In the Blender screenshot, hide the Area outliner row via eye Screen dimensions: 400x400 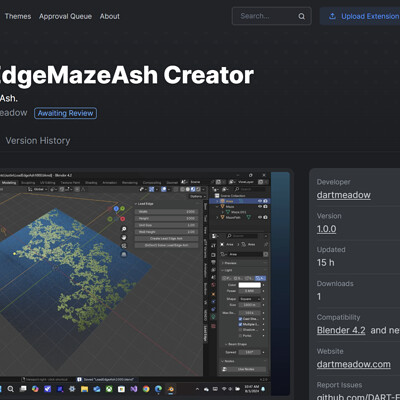pos(260,201)
